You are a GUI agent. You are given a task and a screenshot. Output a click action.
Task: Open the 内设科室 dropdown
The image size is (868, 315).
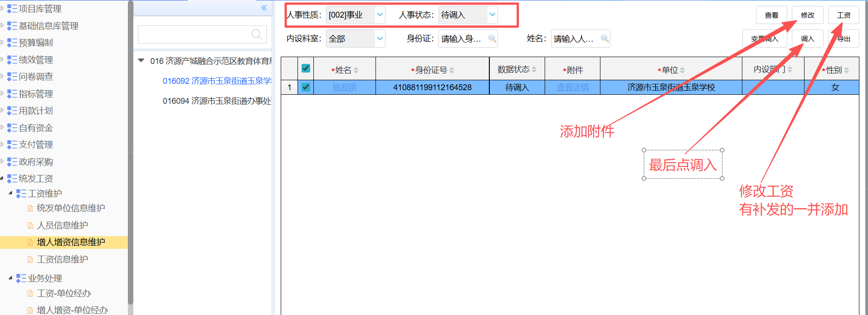380,39
